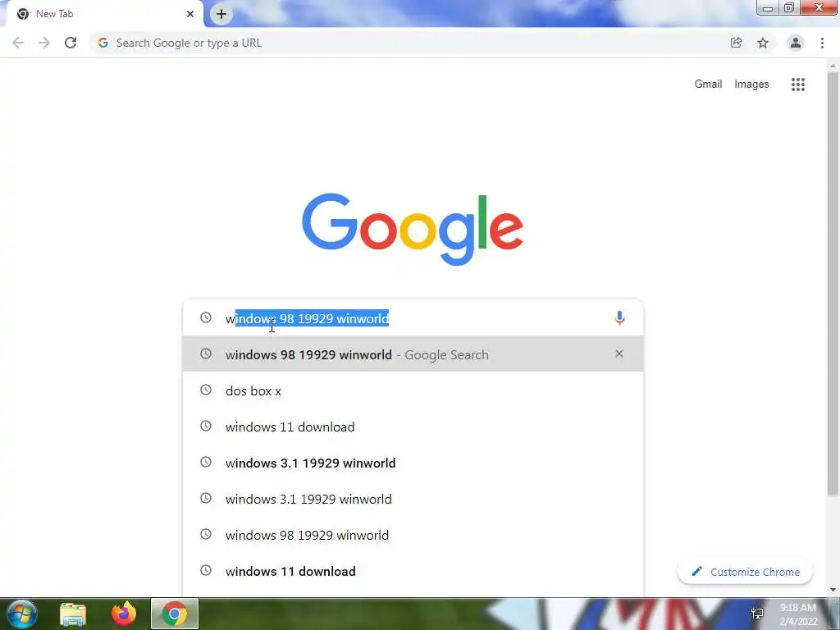Screen dimensions: 840x630
Task: Minimize the Chrome window
Action: 768,7
